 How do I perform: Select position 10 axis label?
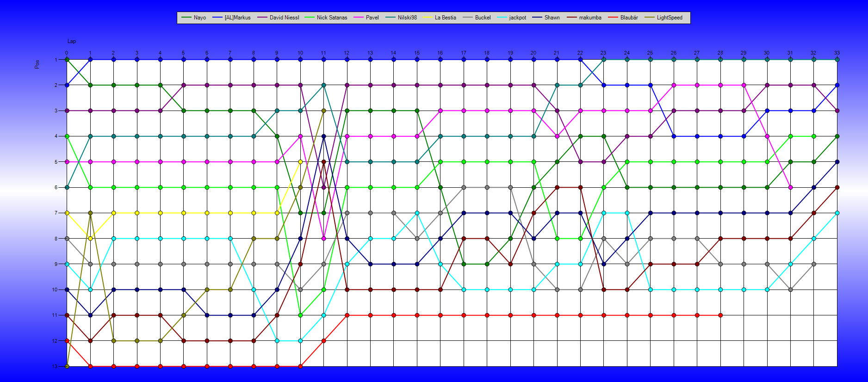55,290
